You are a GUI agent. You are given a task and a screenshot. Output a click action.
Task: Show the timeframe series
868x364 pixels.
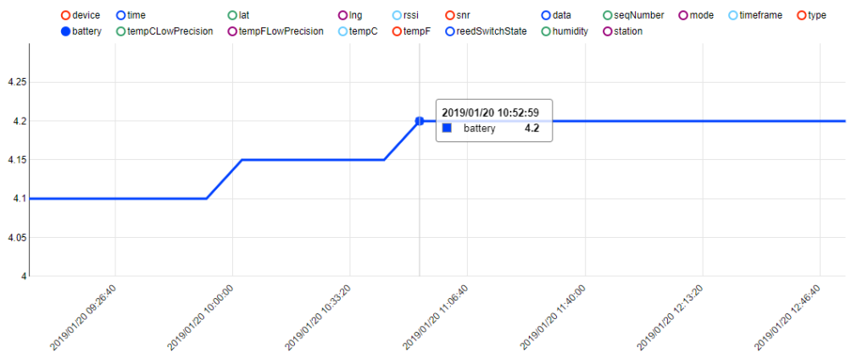pos(733,15)
